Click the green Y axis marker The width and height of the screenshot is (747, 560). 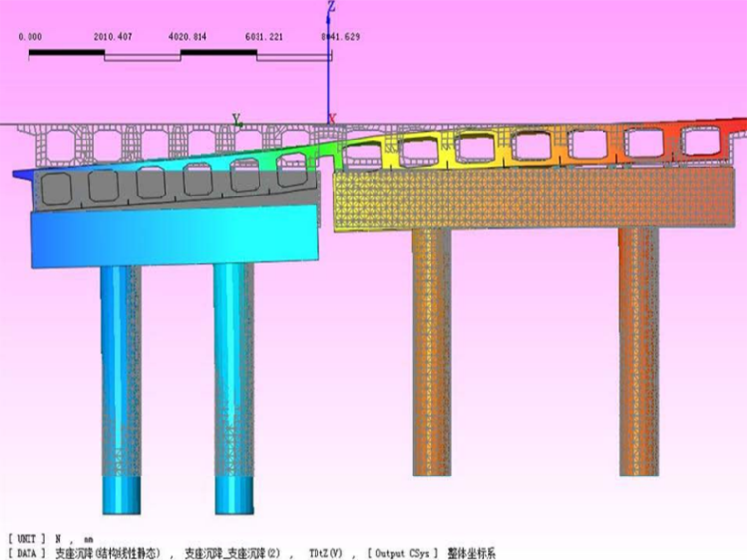coord(237,120)
